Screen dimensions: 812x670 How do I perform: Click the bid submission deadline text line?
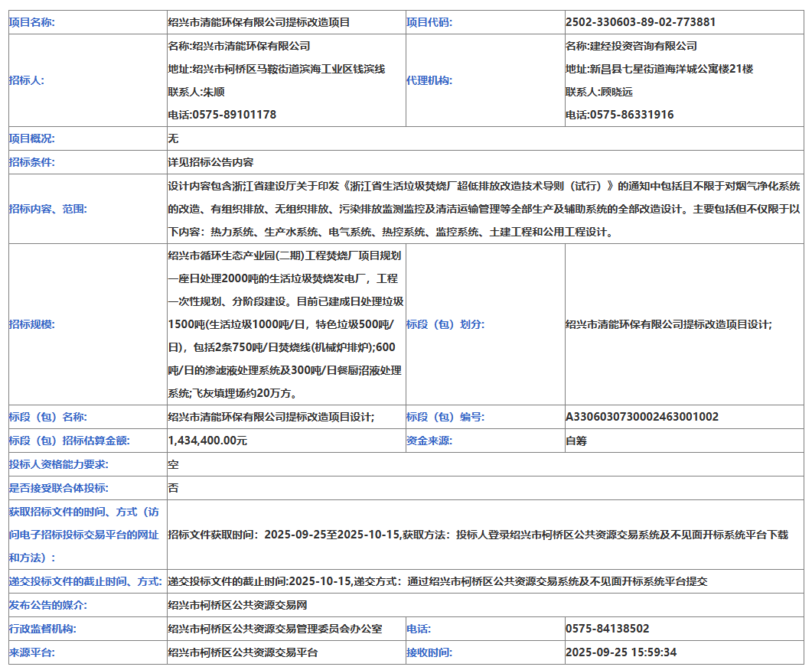pos(437,581)
